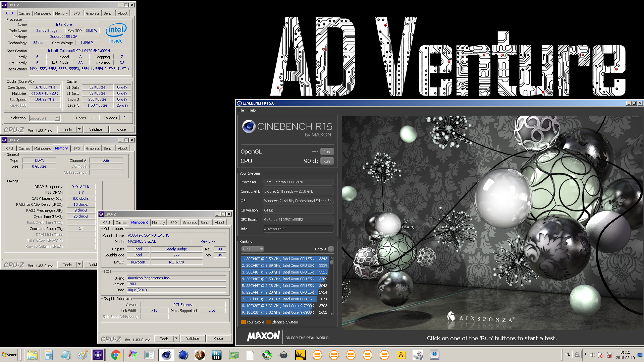Click the yellow and black square taskbar icon

click(x=301, y=355)
